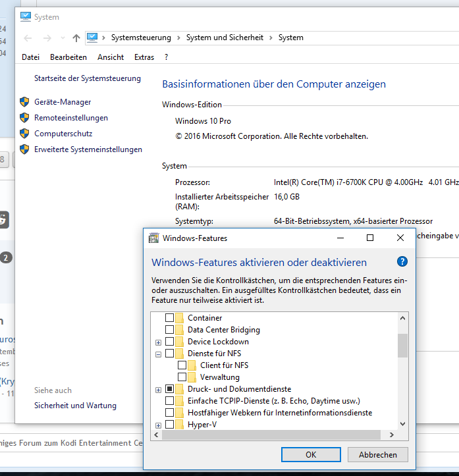459x476 pixels.
Task: Click the vertical scrollbar thumb in features list
Action: tap(402, 346)
